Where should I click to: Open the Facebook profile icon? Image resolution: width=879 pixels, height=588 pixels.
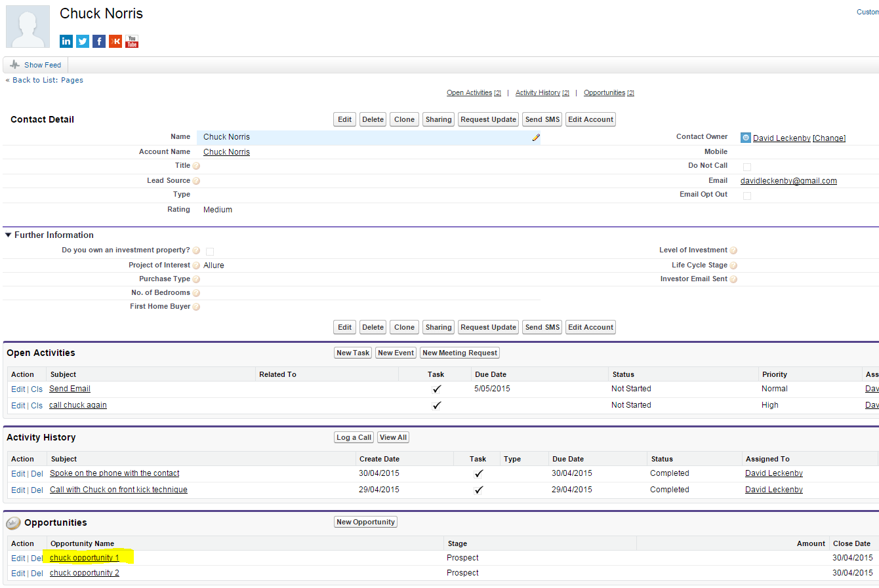(99, 41)
